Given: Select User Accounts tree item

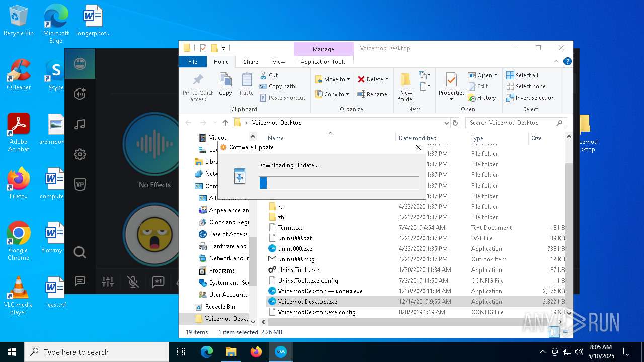Looking at the screenshot, I should [222, 295].
